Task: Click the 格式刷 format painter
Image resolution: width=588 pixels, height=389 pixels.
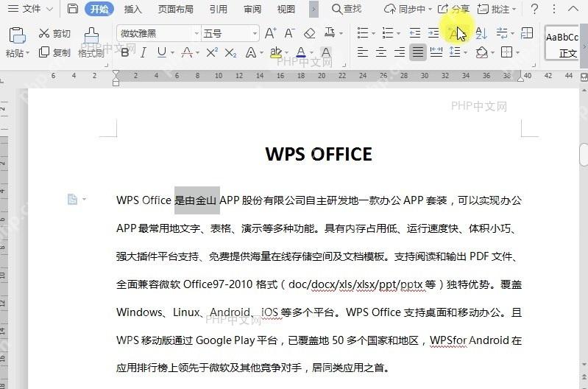Action: point(91,42)
